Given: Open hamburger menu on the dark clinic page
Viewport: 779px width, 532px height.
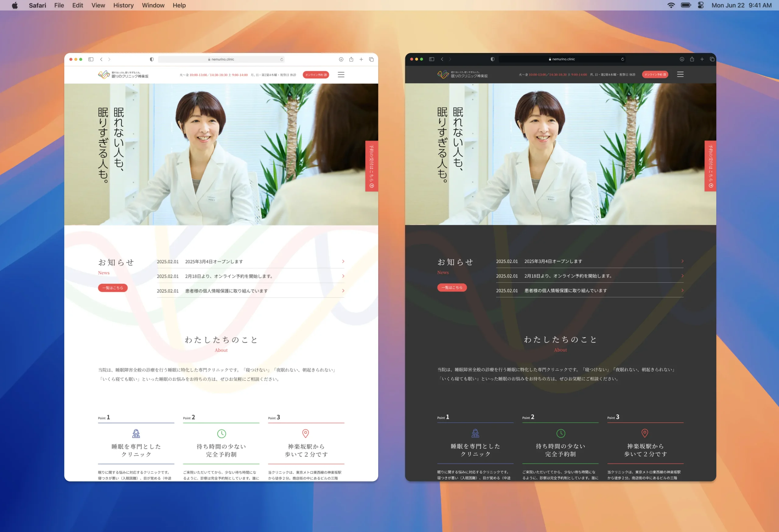Looking at the screenshot, I should (680, 75).
